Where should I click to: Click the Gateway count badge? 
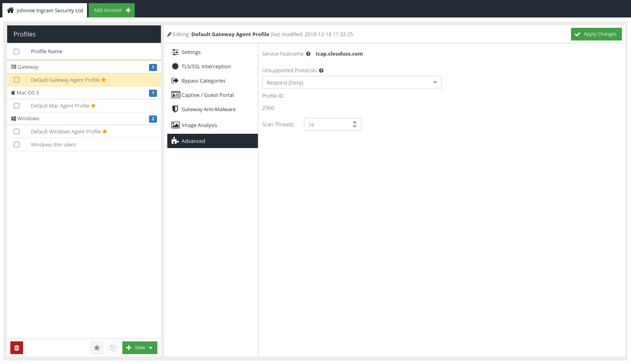tap(153, 67)
